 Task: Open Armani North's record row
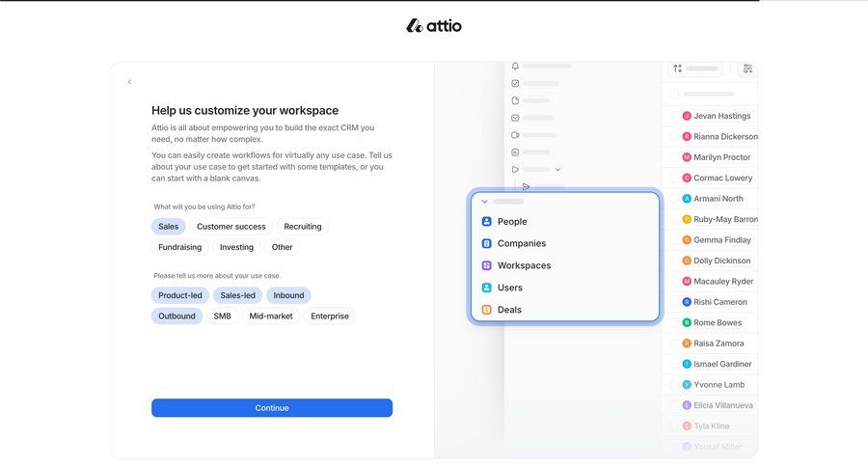click(x=719, y=199)
